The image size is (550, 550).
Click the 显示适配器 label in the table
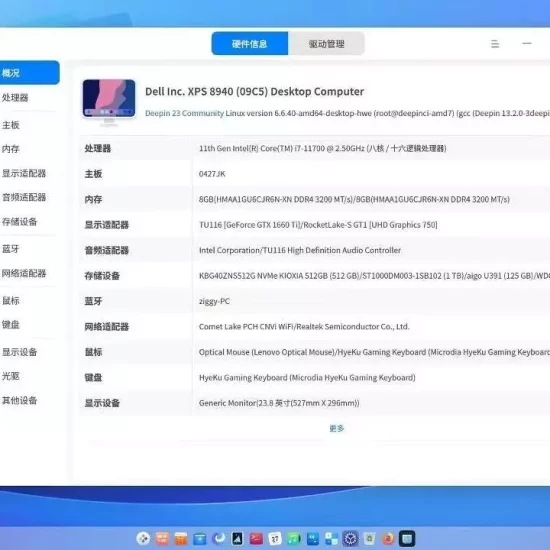pyautogui.click(x=107, y=225)
